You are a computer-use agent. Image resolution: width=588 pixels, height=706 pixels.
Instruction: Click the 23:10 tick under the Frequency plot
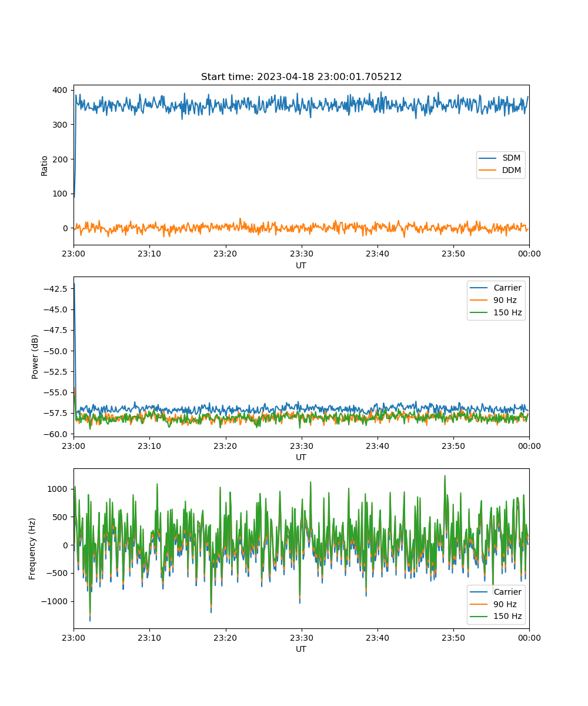149,638
